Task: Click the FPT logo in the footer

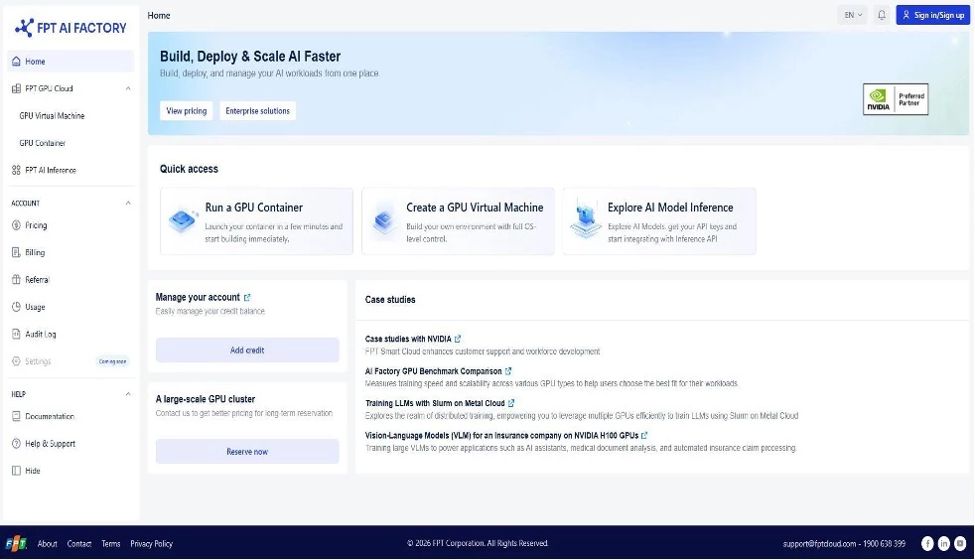Action: pyautogui.click(x=16, y=544)
